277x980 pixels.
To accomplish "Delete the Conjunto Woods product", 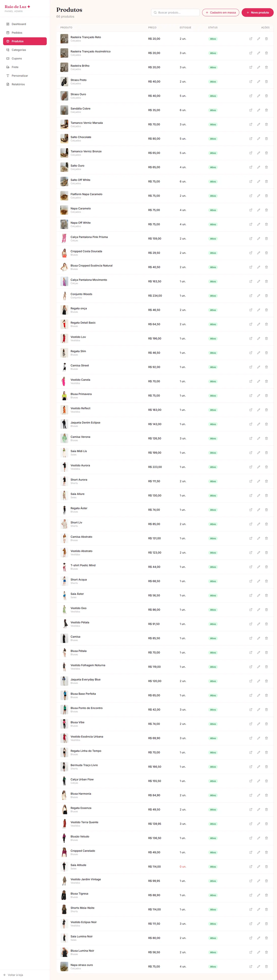I will pyautogui.click(x=266, y=296).
